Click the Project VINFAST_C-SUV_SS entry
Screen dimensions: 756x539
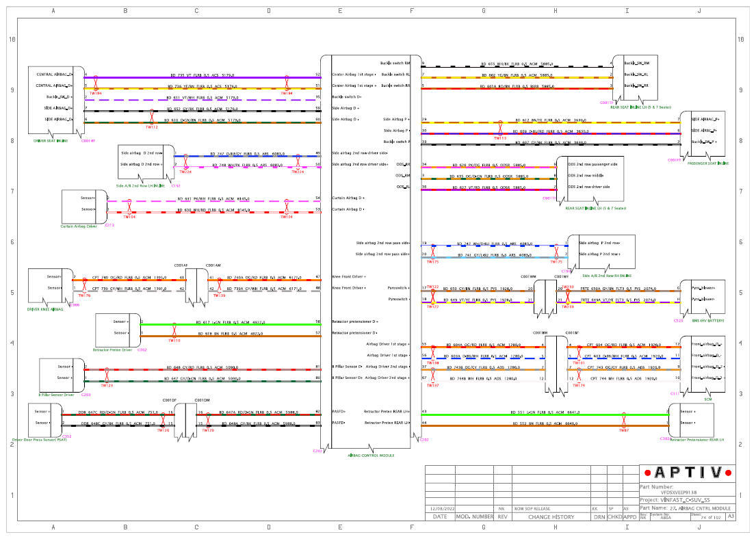click(688, 500)
